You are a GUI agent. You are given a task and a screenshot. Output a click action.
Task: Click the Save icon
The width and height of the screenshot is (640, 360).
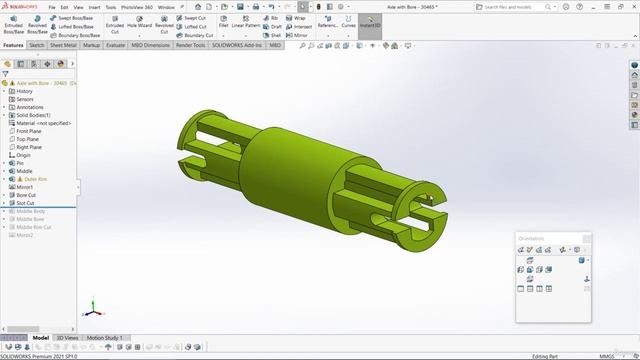pyautogui.click(x=240, y=7)
